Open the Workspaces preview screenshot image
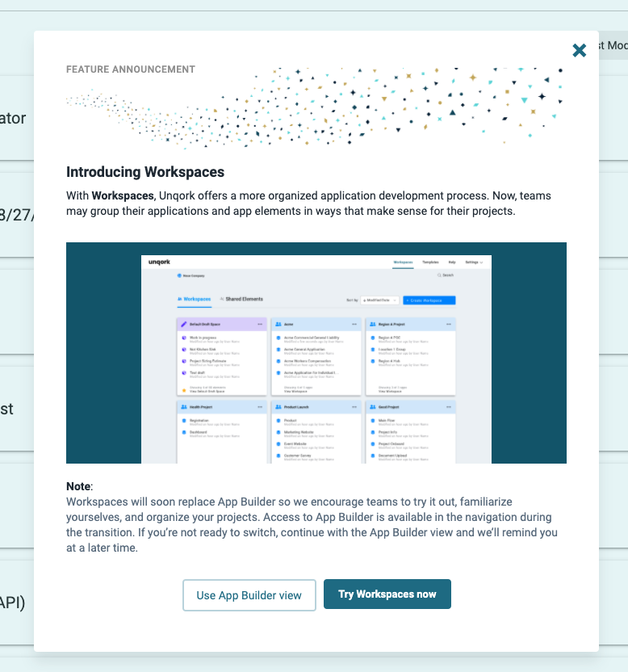628x672 pixels. (316, 353)
